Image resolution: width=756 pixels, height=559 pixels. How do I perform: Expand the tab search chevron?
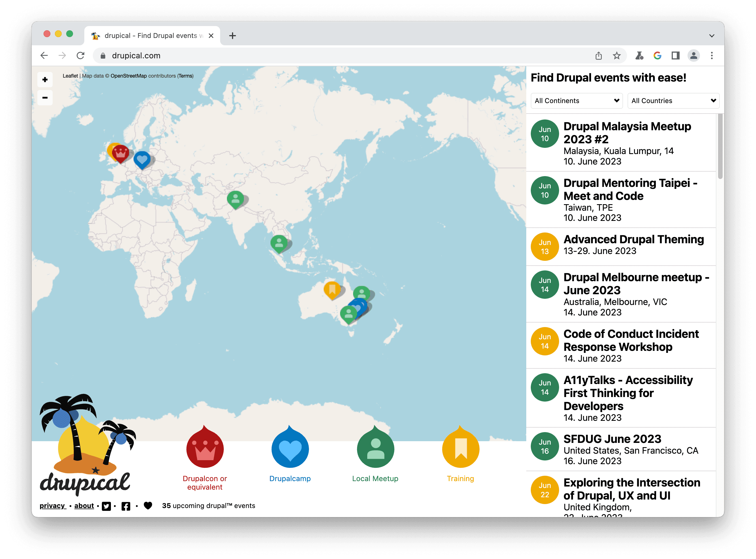coord(712,35)
